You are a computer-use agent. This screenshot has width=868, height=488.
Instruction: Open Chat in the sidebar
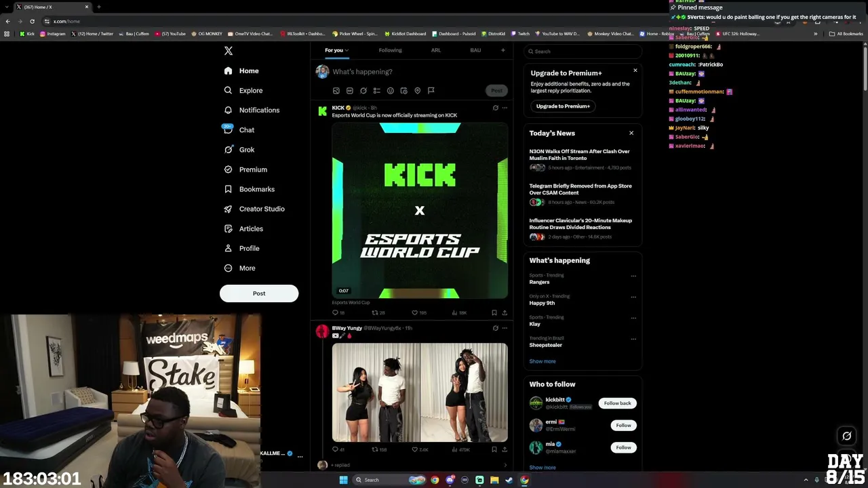(239, 129)
